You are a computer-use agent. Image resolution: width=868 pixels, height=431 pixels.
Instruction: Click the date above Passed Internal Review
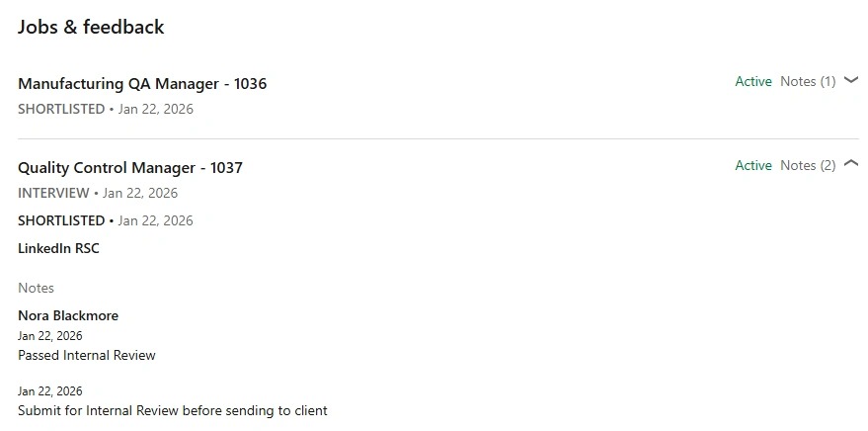tap(50, 336)
